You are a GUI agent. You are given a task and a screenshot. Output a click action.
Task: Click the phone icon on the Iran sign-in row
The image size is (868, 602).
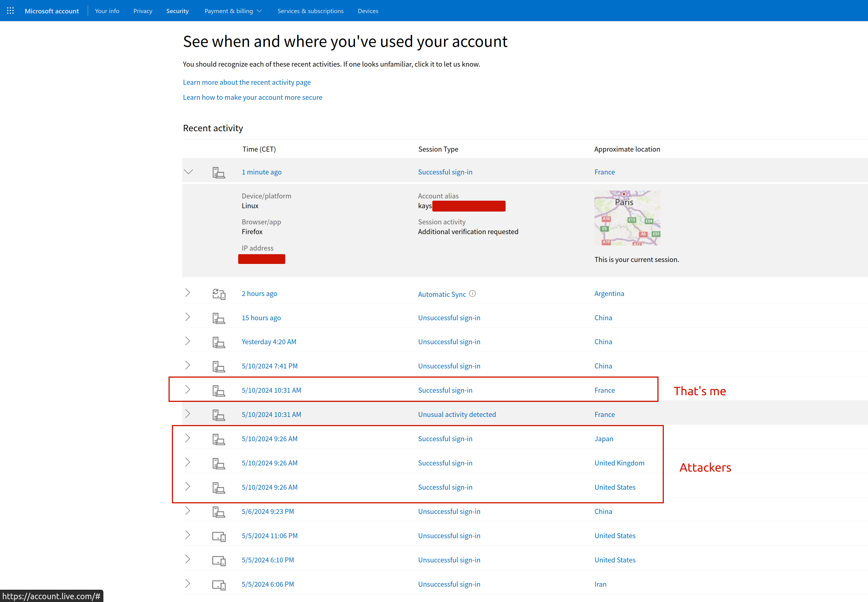click(219, 585)
